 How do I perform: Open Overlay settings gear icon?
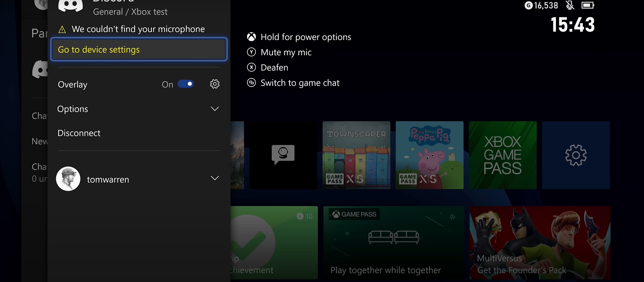point(215,84)
